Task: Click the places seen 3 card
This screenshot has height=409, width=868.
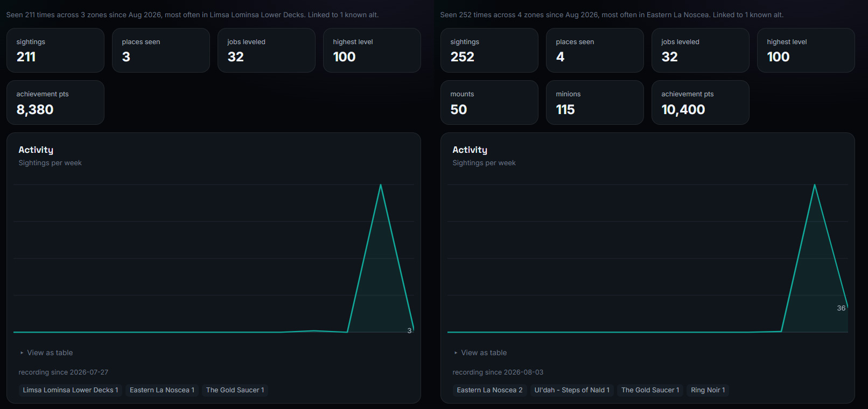Action: (161, 51)
